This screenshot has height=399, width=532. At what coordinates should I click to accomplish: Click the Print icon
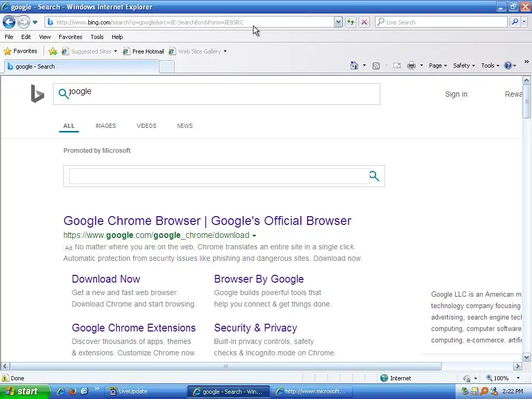[411, 65]
